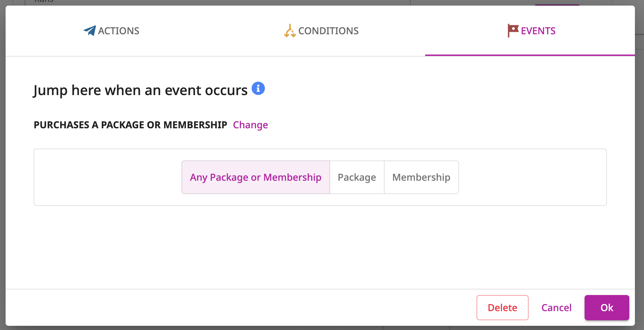Click the paper plane Actions icon
The width and height of the screenshot is (644, 330).
[90, 31]
